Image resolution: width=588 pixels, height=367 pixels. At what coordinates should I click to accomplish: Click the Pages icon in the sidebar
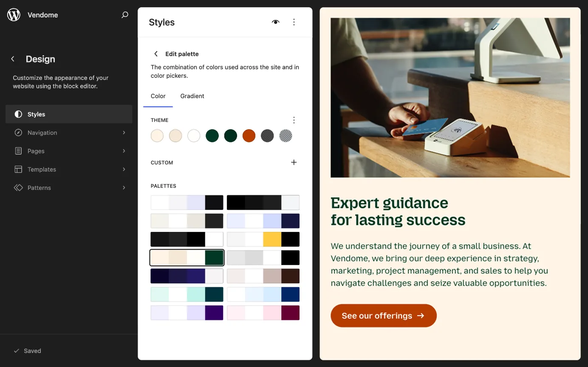pos(18,151)
